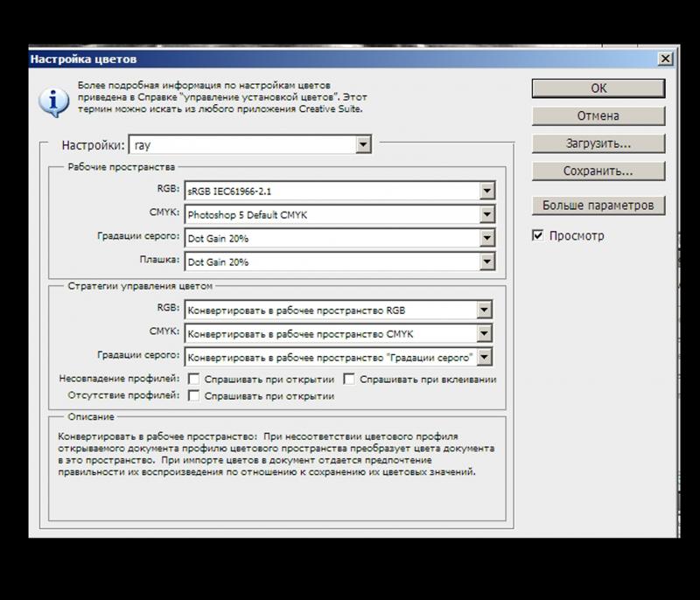Open the RGB working space dropdown
The image size is (700, 600).
coord(487,191)
